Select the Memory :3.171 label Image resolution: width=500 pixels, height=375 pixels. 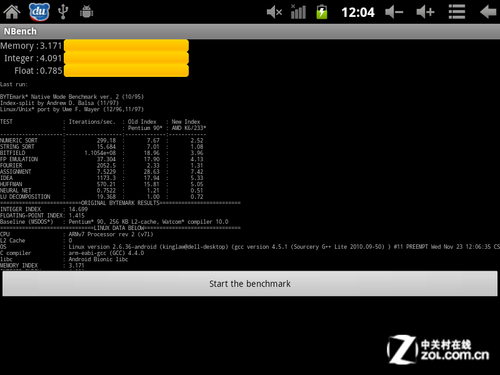click(31, 46)
